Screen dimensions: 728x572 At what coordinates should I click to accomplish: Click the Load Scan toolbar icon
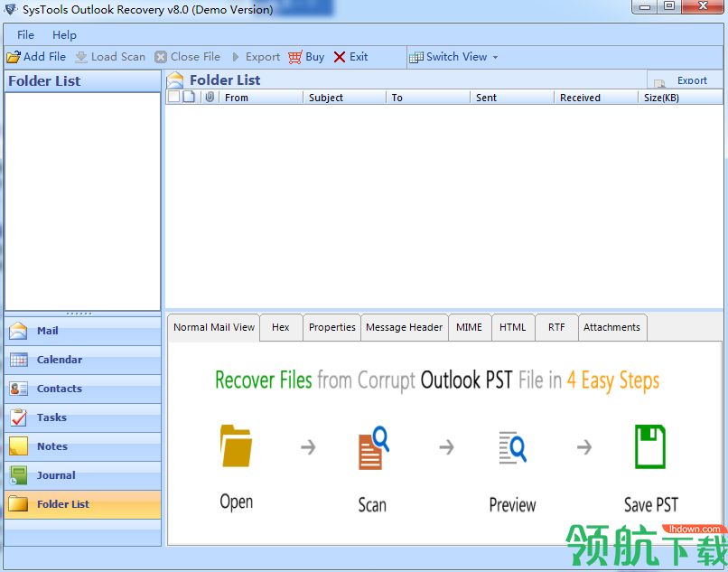81,57
